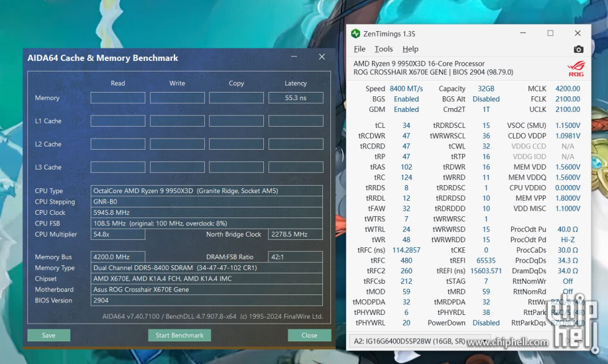The height and width of the screenshot is (364, 608).
Task: Click the L1 Cache Read field
Action: click(118, 121)
